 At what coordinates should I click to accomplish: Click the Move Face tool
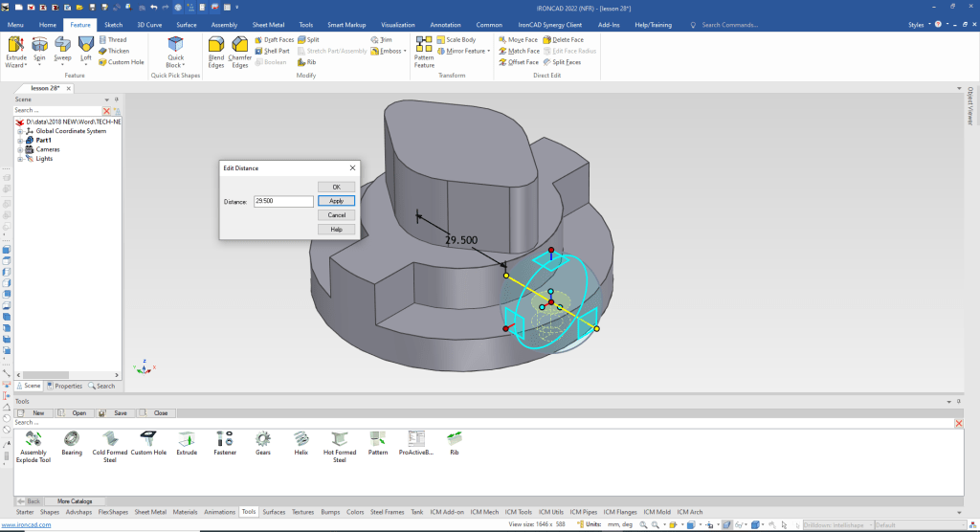coord(518,40)
